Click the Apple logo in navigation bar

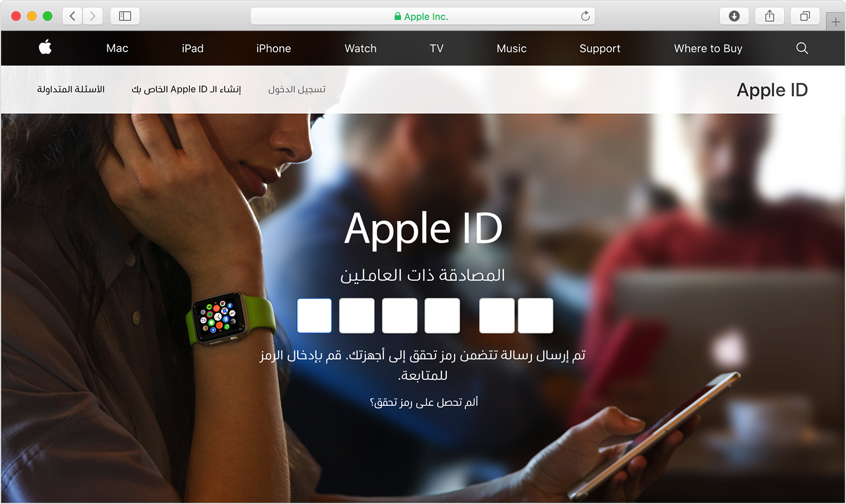tap(46, 48)
